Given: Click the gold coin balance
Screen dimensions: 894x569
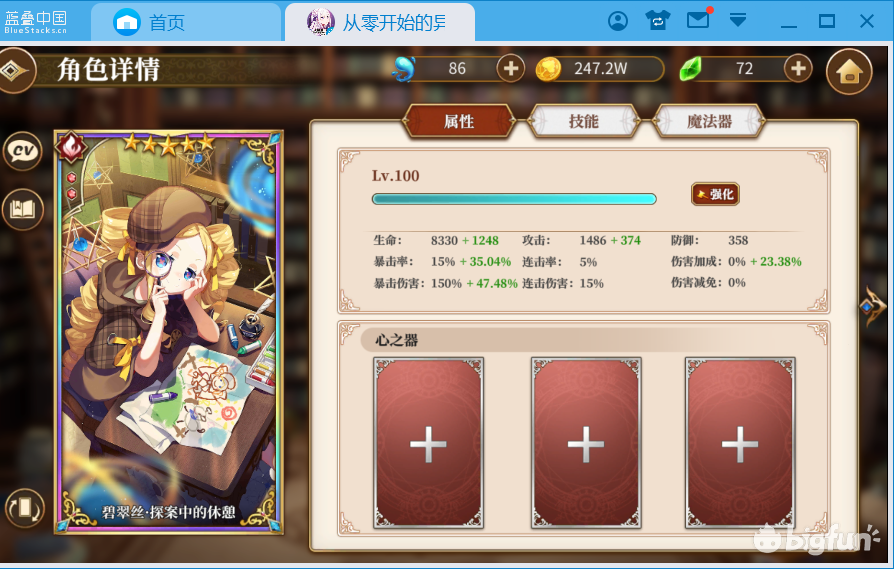Looking at the screenshot, I should tap(600, 69).
